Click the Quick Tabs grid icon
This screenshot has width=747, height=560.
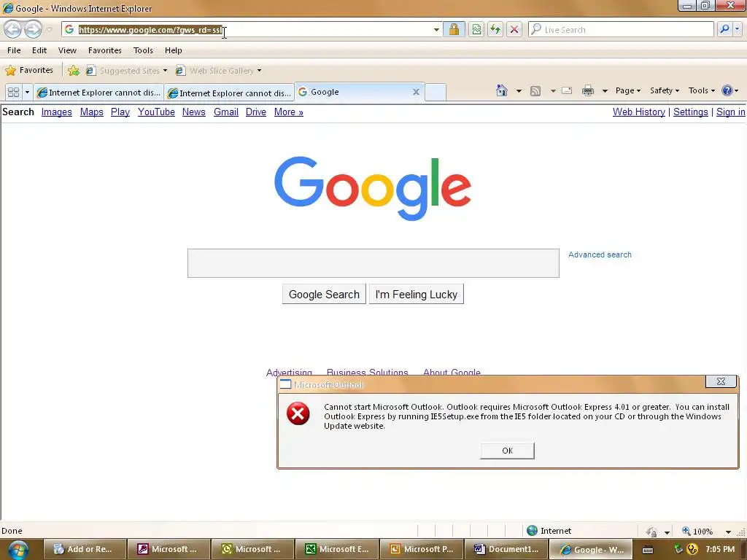click(13, 92)
